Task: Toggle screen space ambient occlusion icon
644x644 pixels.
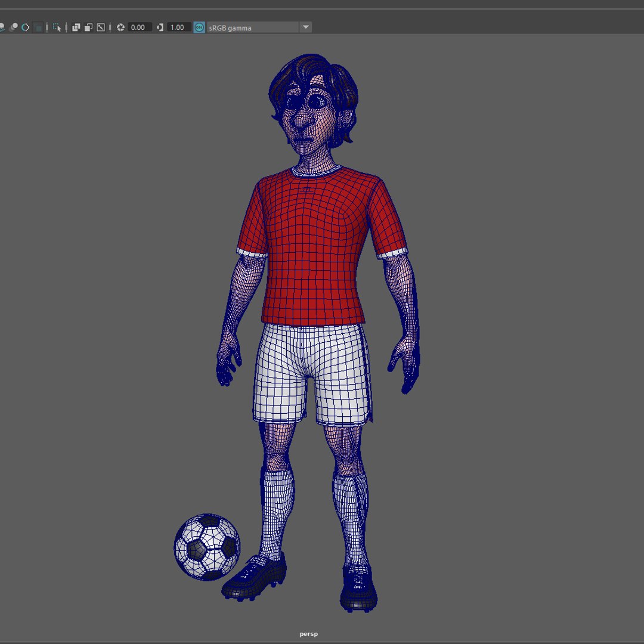Action: [x=1, y=27]
